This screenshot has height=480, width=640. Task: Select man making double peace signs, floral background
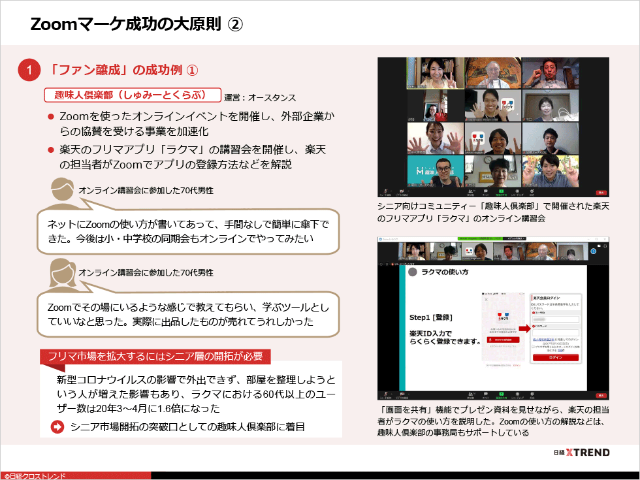550,171
